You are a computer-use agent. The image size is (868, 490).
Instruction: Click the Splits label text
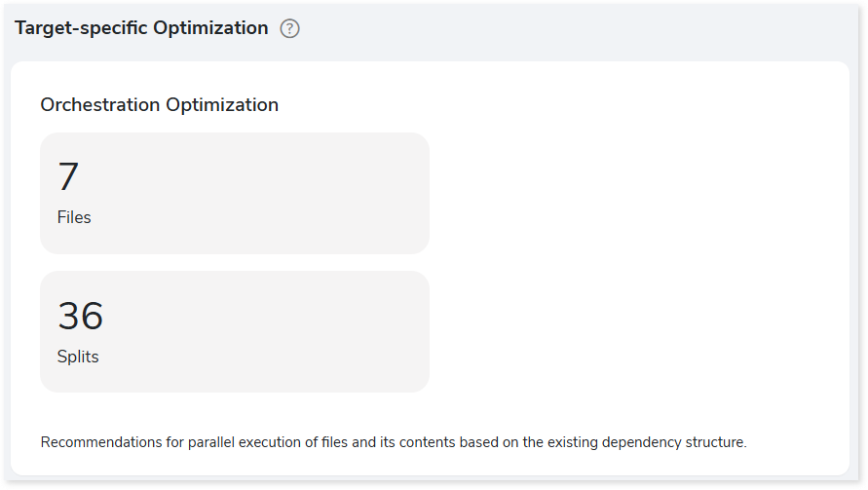[x=78, y=357]
